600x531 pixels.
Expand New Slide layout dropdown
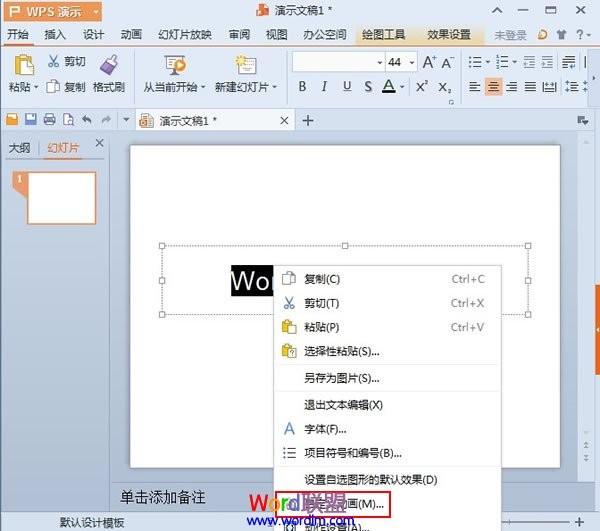point(275,87)
